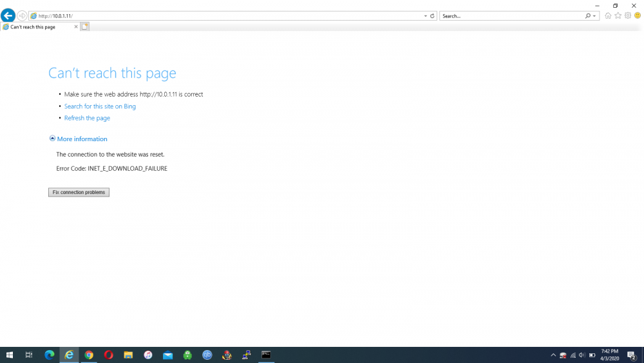The image size is (644, 363).
Task: Close the "Can't reach this page" tab
Action: click(x=75, y=26)
